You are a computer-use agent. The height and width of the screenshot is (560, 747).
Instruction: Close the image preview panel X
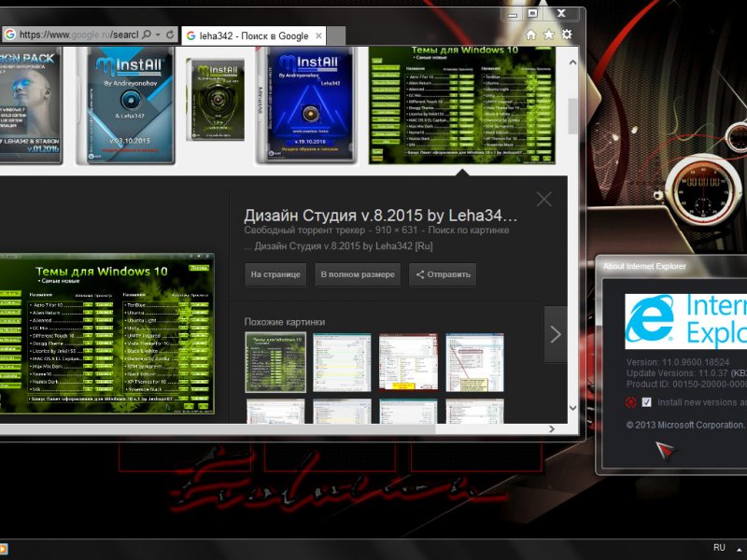point(544,199)
